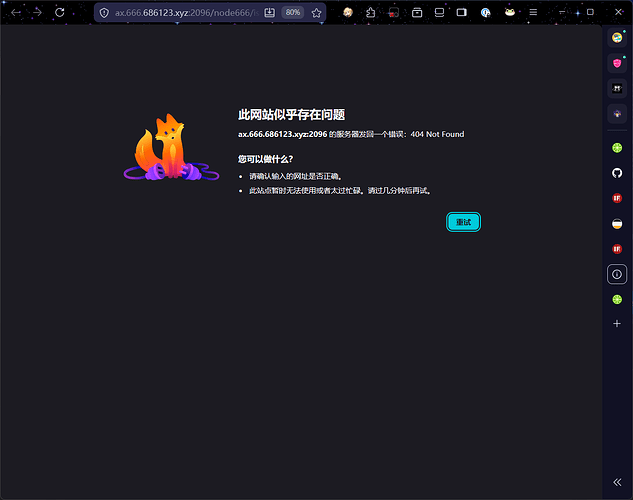Image resolution: width=633 pixels, height=500 pixels.
Task: Open the anime avatar extension icon
Action: (x=348, y=13)
